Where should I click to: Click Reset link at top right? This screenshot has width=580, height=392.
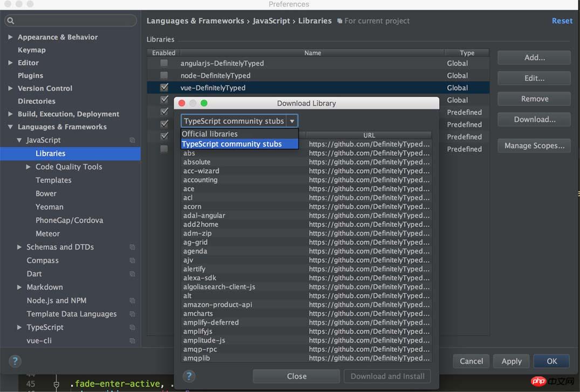[x=562, y=21]
